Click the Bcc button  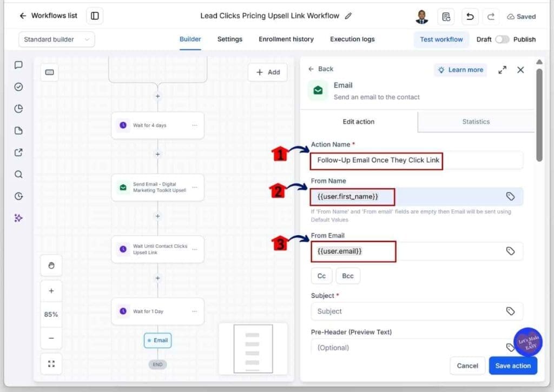[348, 276]
